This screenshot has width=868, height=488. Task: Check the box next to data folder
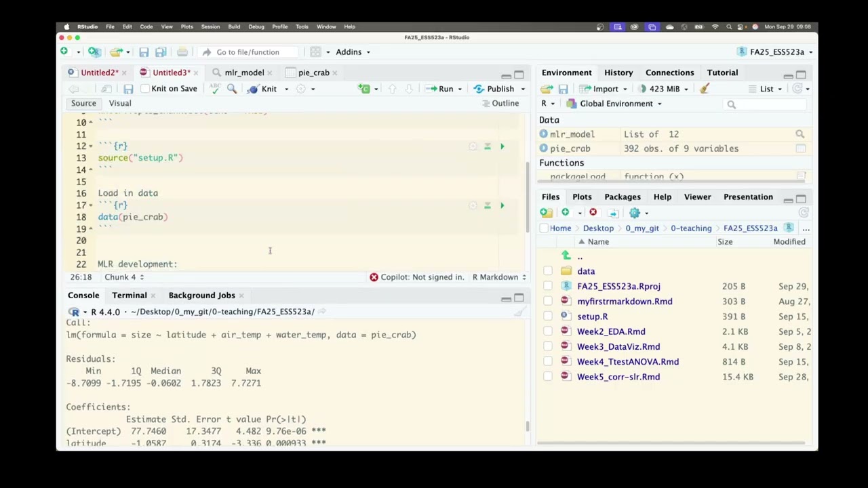click(548, 271)
